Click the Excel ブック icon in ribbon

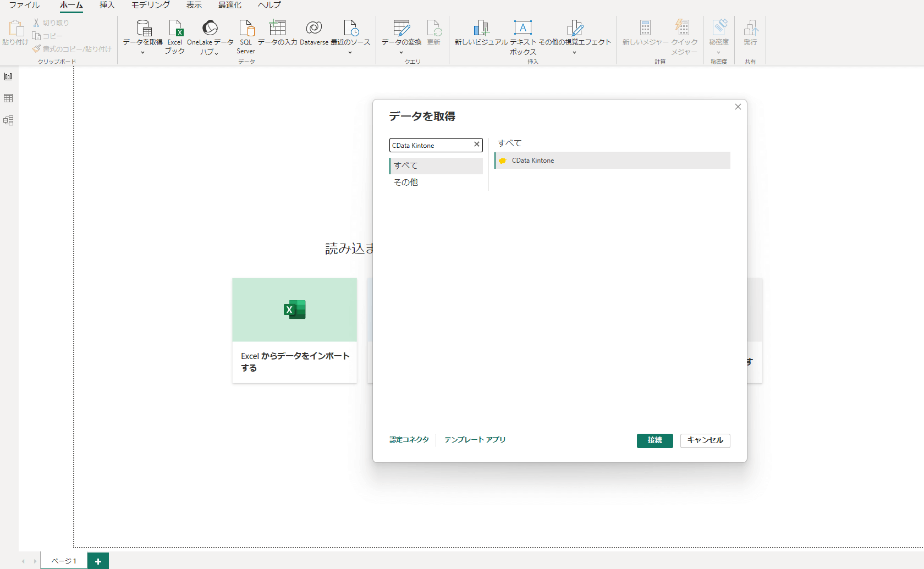pos(175,29)
